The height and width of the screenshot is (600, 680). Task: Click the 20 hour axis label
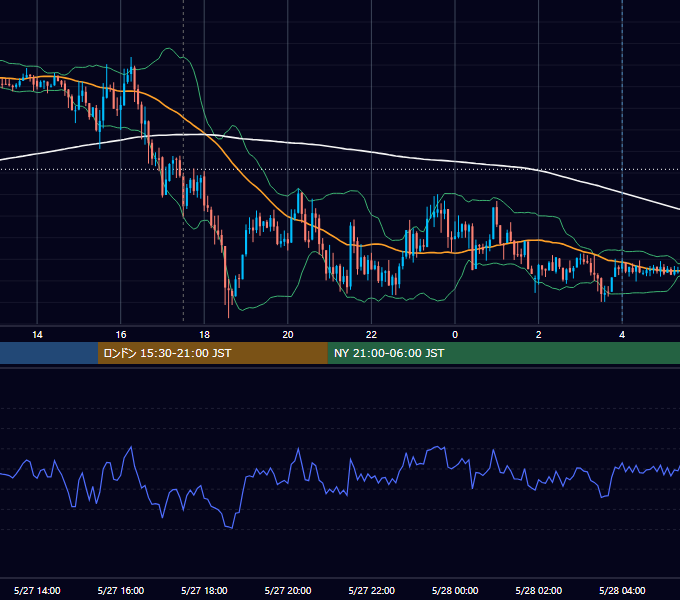(288, 335)
